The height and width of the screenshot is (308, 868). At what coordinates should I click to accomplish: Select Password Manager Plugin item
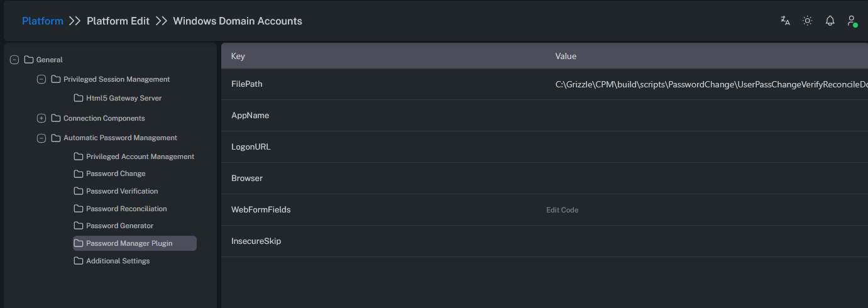[129, 243]
